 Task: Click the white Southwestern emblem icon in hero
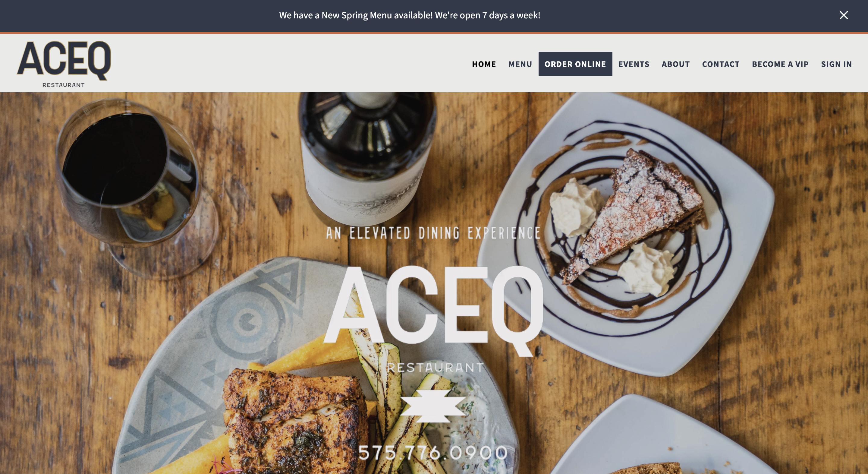[x=433, y=406]
